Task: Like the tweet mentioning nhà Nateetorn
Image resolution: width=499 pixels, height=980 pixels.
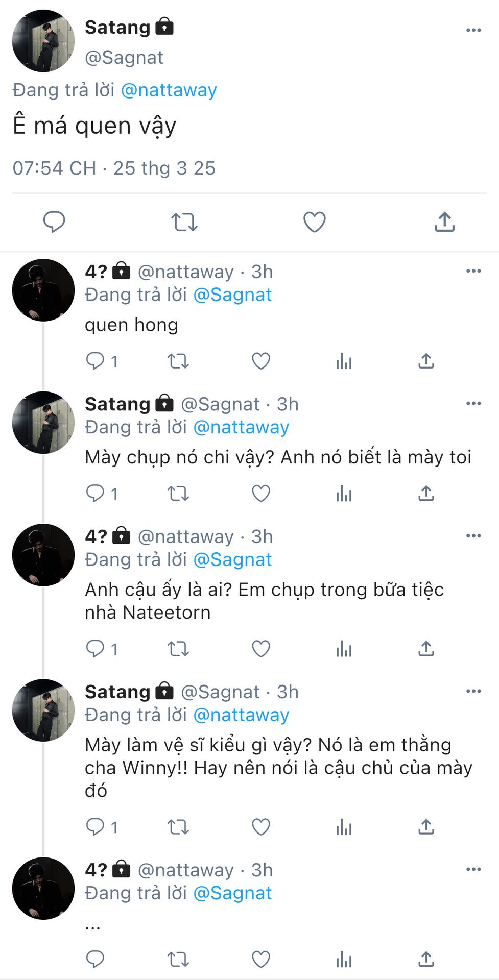Action: click(x=261, y=649)
